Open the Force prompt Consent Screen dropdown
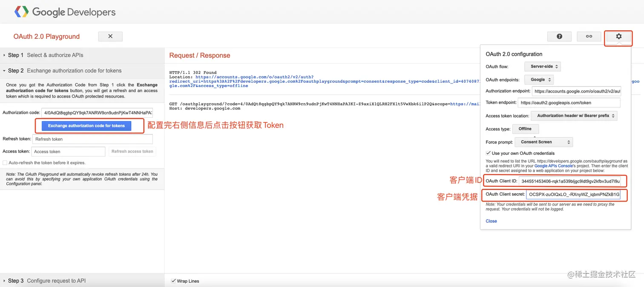The width and height of the screenshot is (644, 287). pos(544,142)
